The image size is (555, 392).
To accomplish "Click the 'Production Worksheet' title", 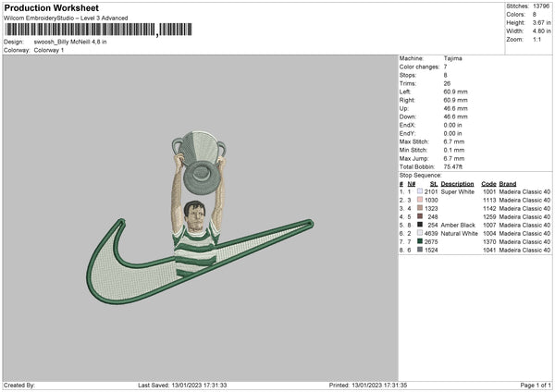I will [x=51, y=7].
